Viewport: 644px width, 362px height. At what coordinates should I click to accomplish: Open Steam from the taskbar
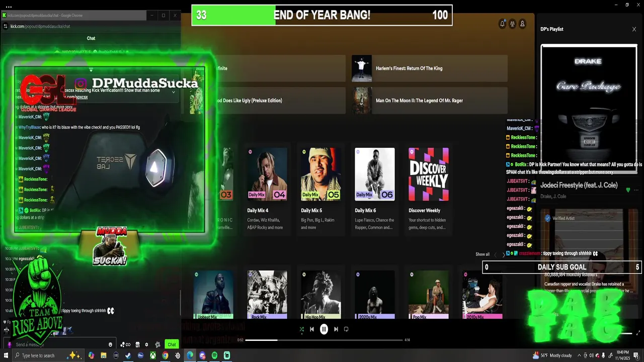[x=128, y=355]
